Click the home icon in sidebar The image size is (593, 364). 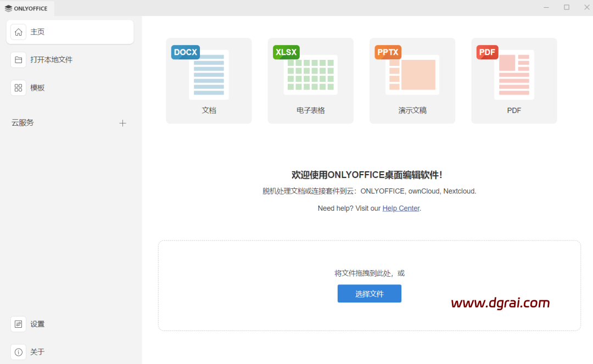click(x=19, y=32)
